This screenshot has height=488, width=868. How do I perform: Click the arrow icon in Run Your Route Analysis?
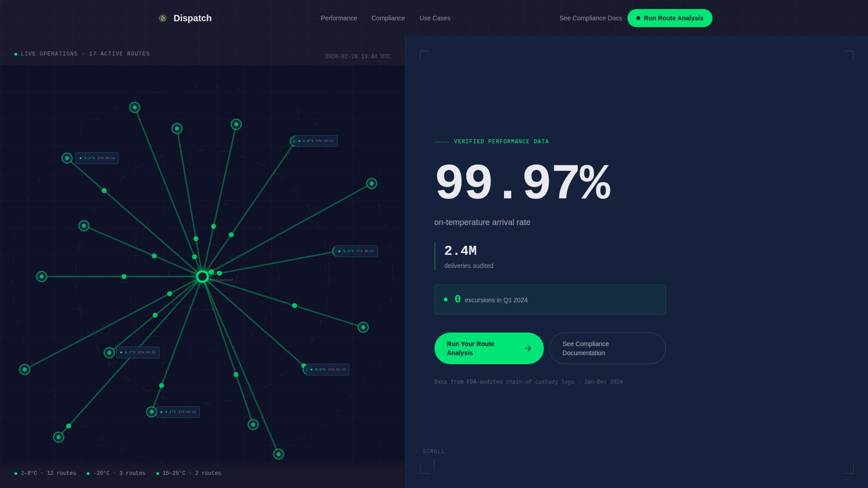click(528, 348)
